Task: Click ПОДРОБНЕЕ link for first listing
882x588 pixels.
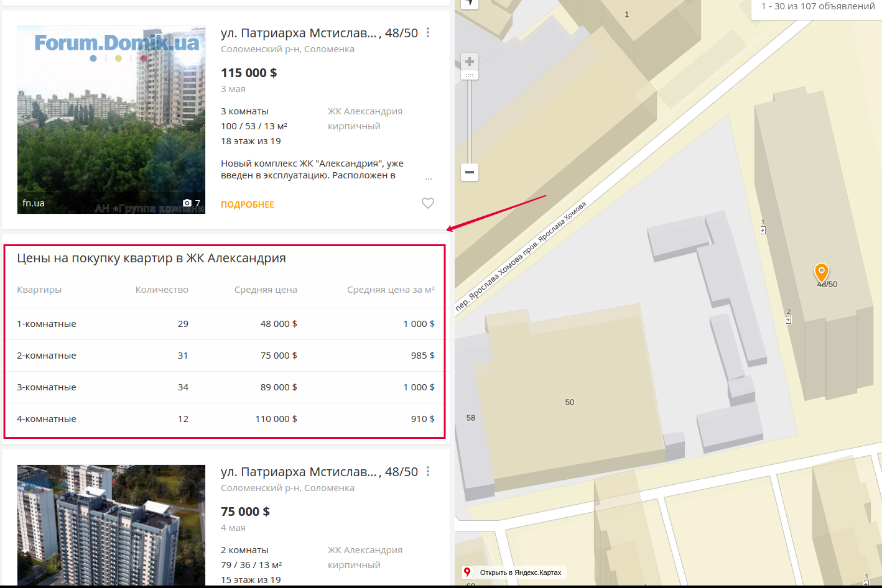Action: click(248, 204)
